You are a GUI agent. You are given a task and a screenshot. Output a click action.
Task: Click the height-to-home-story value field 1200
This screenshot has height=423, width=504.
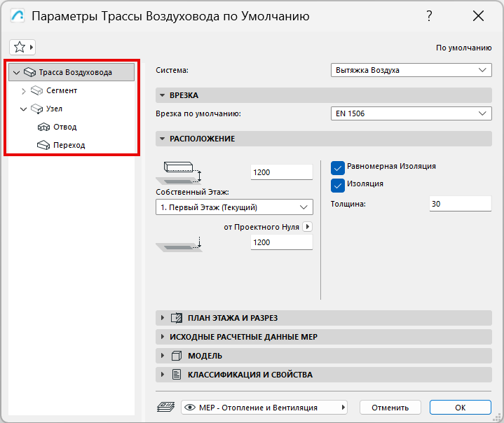point(281,172)
